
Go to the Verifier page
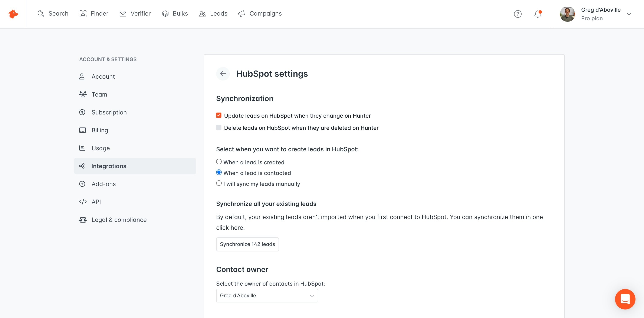135,13
